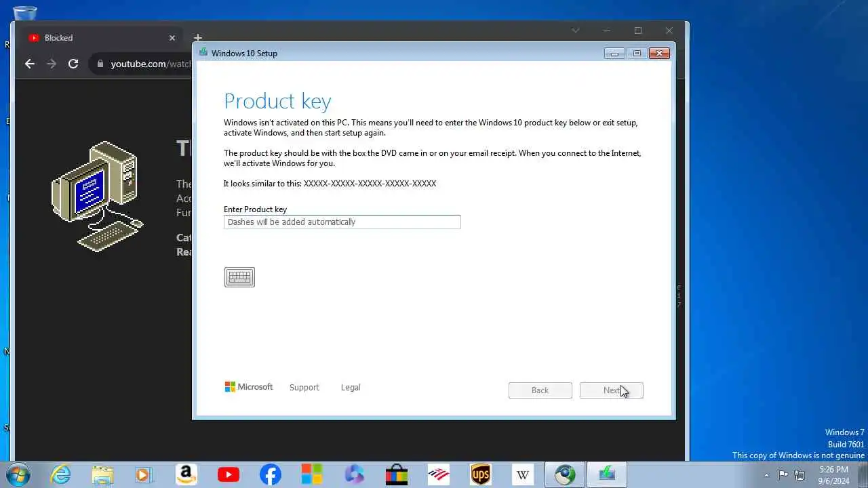This screenshot has height=488, width=868.
Task: Switch to the browser globe taskbar button
Action: click(x=564, y=474)
